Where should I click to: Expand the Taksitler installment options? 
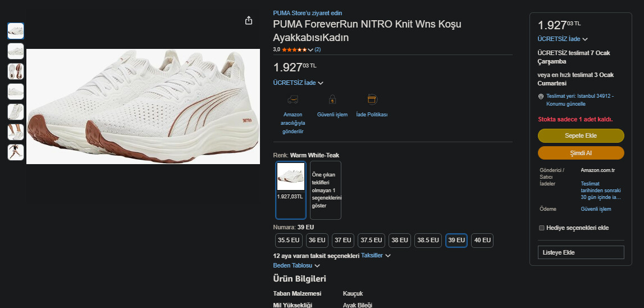[x=376, y=256]
